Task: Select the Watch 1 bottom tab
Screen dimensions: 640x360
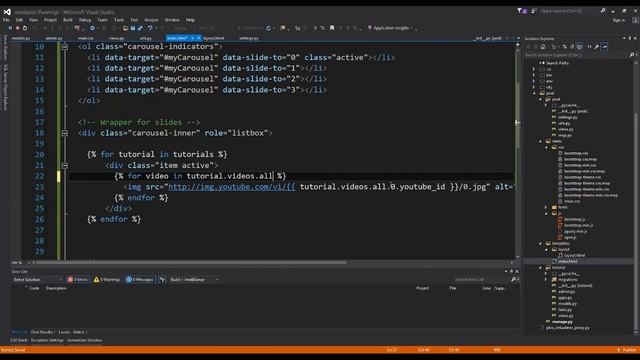Action: pyautogui.click(x=80, y=332)
